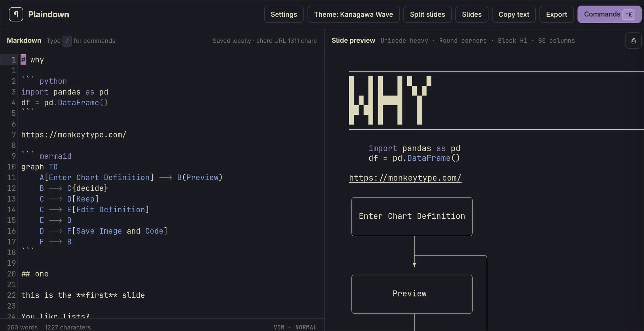The height and width of the screenshot is (331, 644).
Task: Click the print icon button in Slide preview header
Action: (633, 41)
